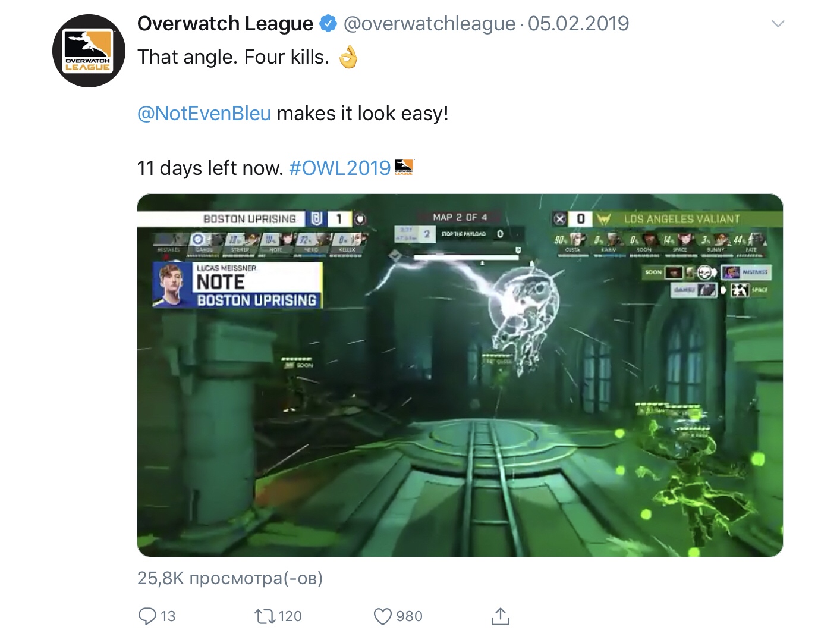Open the tweet date 05.02.2019
The width and height of the screenshot is (840, 630).
(578, 24)
